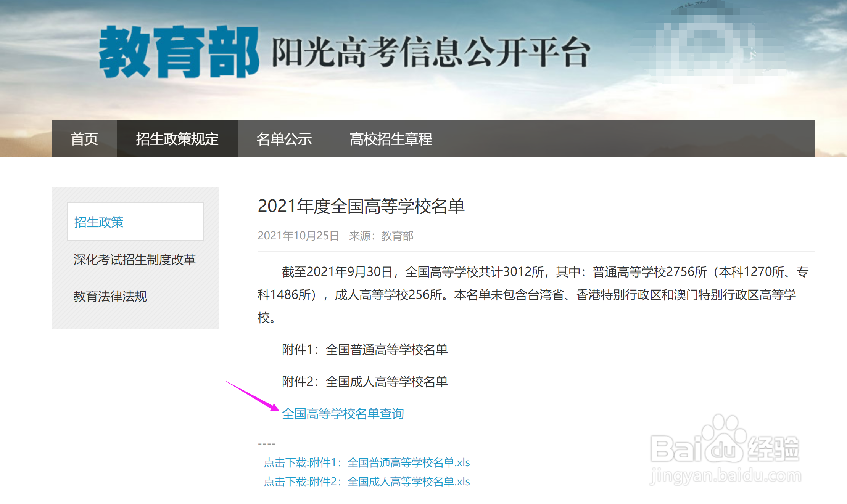
Task: Click the 阳光高考信息公开平台 banner title
Action: [x=431, y=52]
